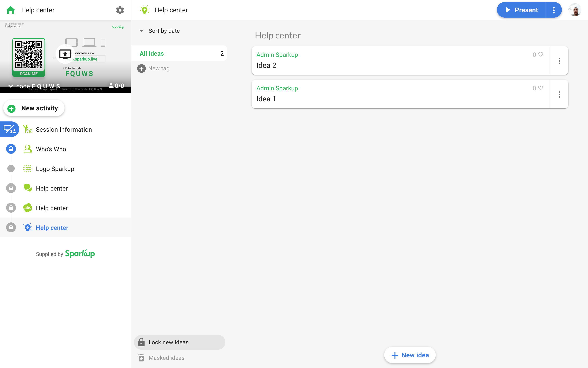This screenshot has width=588, height=368.
Task: Select the highlighted Help center brainstorm activity
Action: [65, 227]
